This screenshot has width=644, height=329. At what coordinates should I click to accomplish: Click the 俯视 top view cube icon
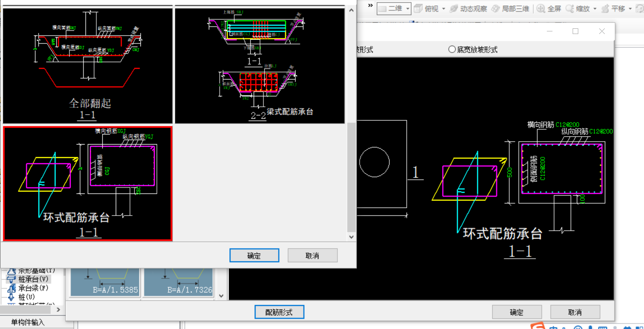pos(418,8)
